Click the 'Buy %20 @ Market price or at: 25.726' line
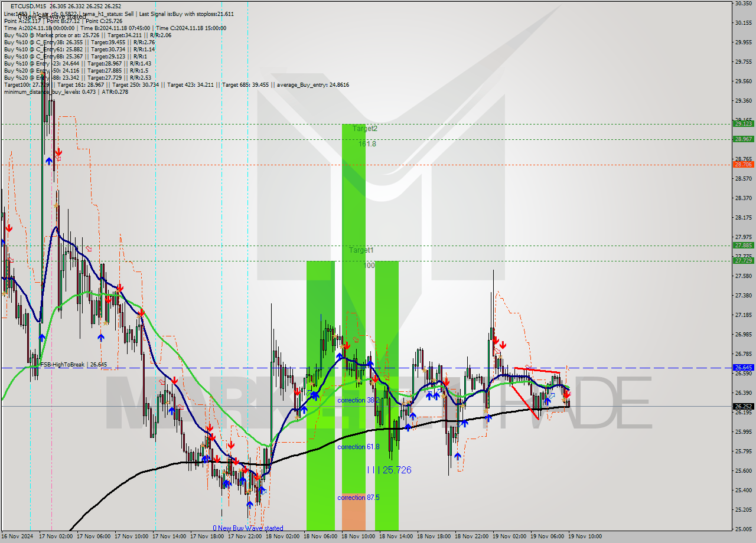 tap(87, 35)
